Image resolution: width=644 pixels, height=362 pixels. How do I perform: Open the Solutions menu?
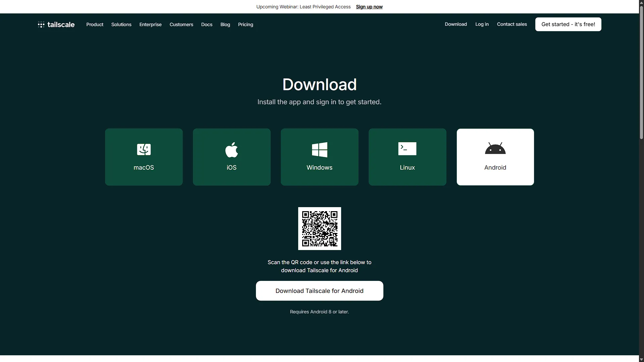[x=121, y=24]
